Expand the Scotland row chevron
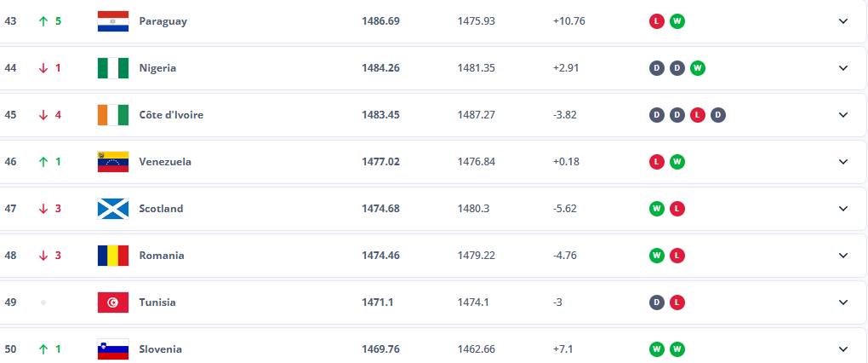Image resolution: width=868 pixels, height=363 pixels. click(843, 209)
